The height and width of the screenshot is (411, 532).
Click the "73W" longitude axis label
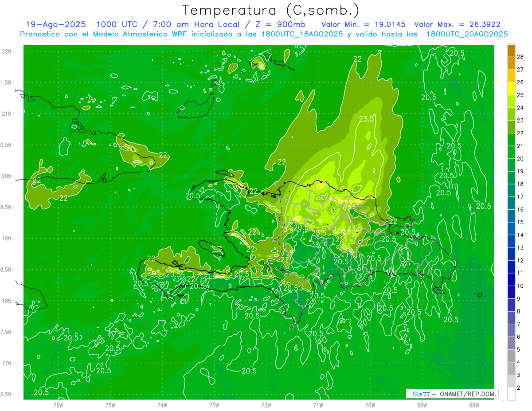click(214, 405)
